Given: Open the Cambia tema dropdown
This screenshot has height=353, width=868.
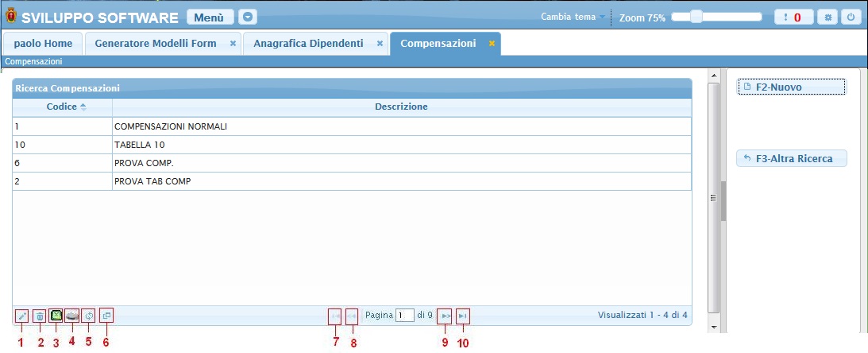Looking at the screenshot, I should pos(572,17).
